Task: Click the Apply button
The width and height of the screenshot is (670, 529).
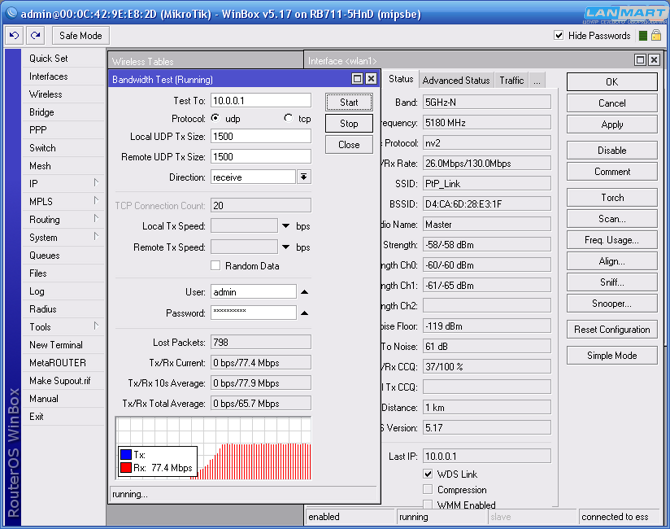Action: tap(612, 124)
